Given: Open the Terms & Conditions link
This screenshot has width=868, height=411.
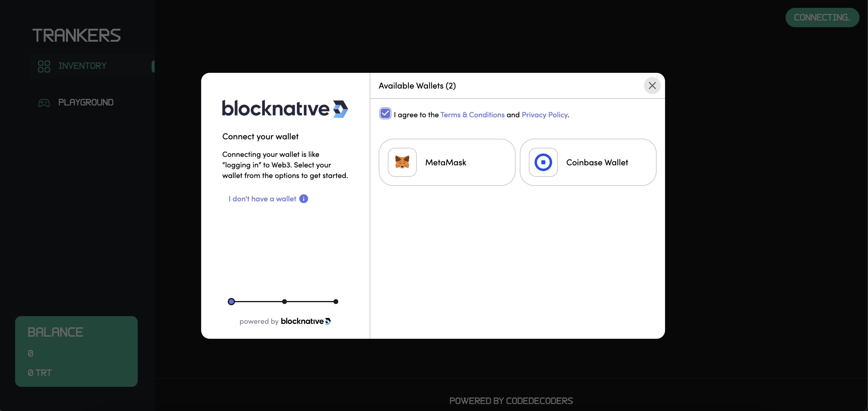Looking at the screenshot, I should click(472, 115).
